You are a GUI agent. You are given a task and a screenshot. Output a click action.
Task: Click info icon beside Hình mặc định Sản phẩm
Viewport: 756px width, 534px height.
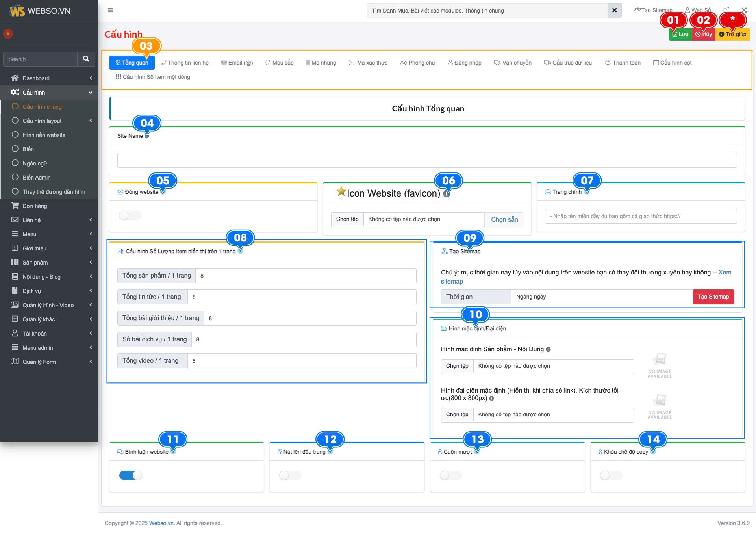(548, 349)
